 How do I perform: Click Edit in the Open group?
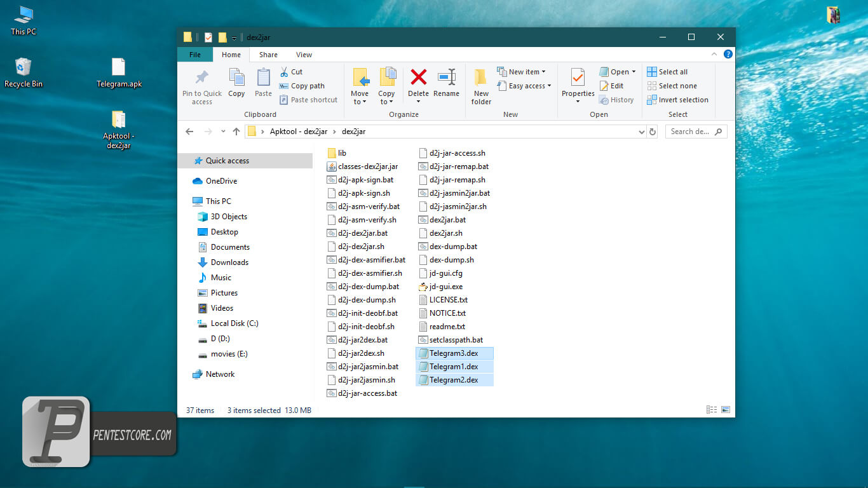click(x=611, y=86)
